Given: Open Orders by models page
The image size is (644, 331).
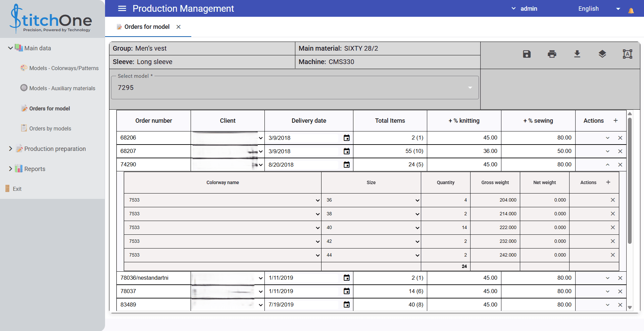Looking at the screenshot, I should click(x=50, y=128).
